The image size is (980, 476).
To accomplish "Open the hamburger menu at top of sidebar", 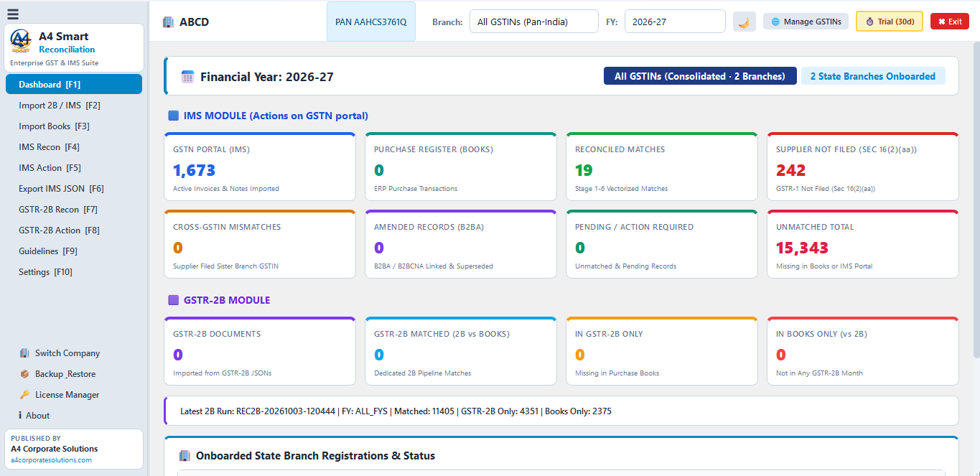I will (13, 14).
